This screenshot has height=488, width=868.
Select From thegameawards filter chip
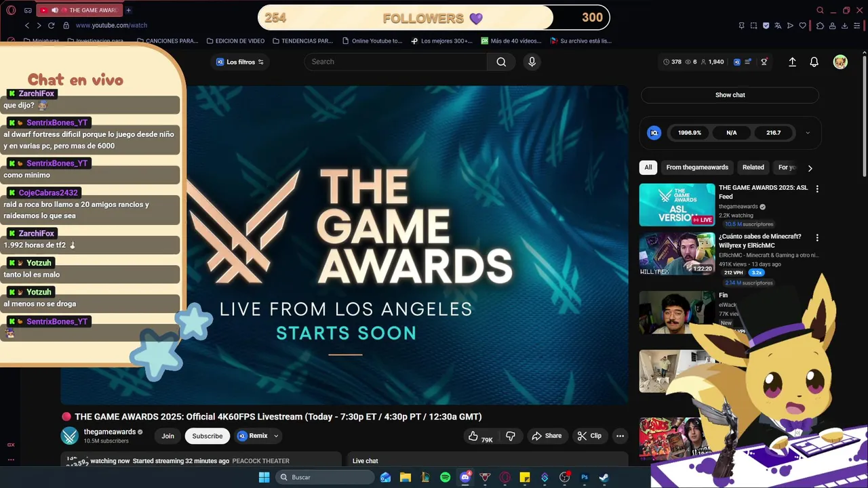[x=697, y=167]
